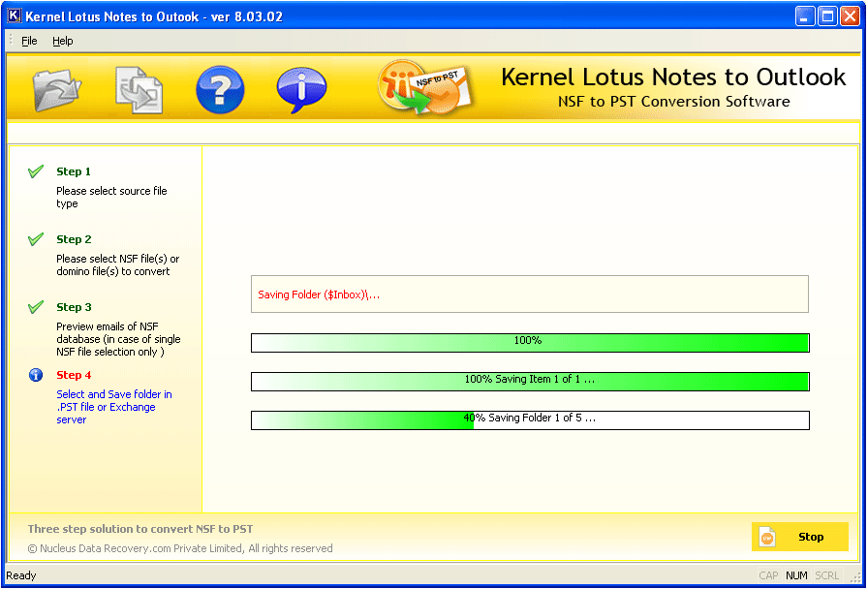The height and width of the screenshot is (589, 868).
Task: Select the Step 3 heading
Action: (74, 307)
